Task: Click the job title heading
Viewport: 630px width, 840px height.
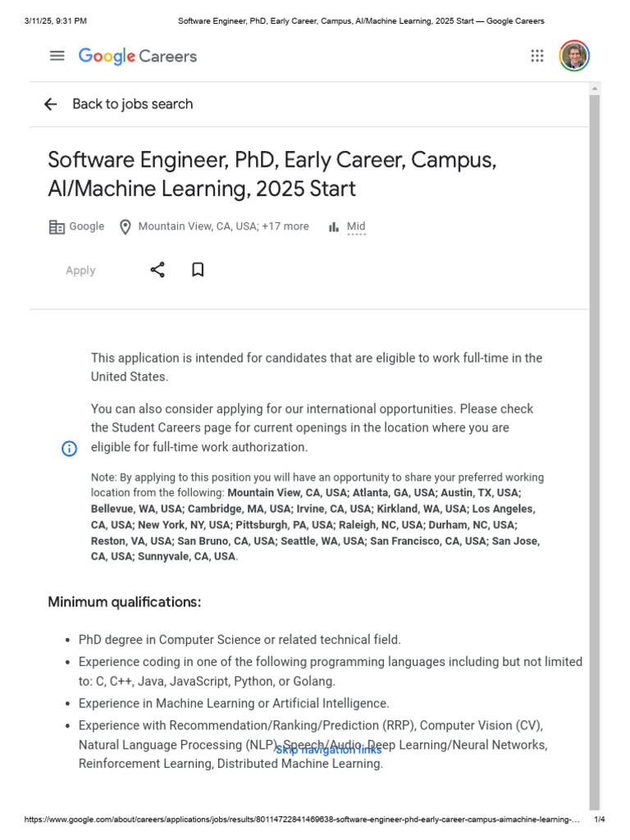Action: coord(272,174)
